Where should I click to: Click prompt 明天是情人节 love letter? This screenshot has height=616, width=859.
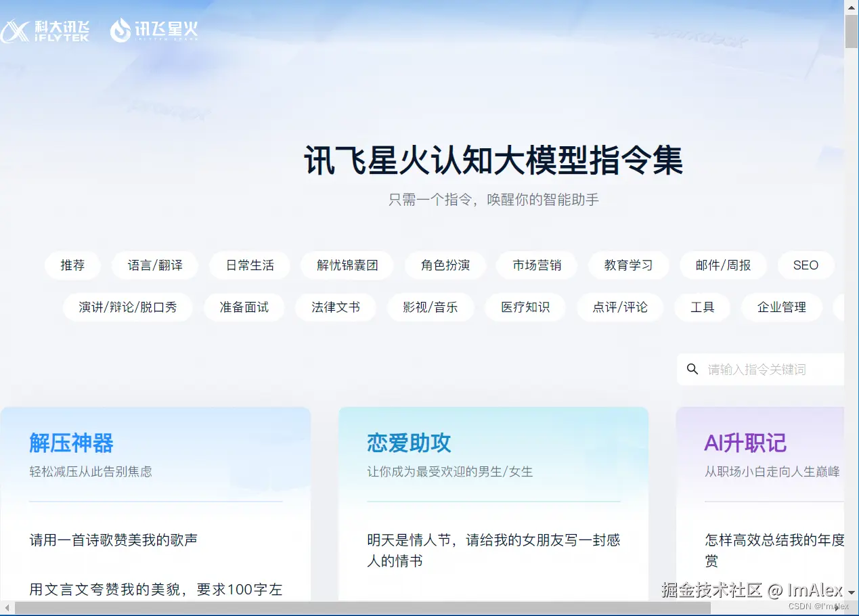tap(493, 550)
